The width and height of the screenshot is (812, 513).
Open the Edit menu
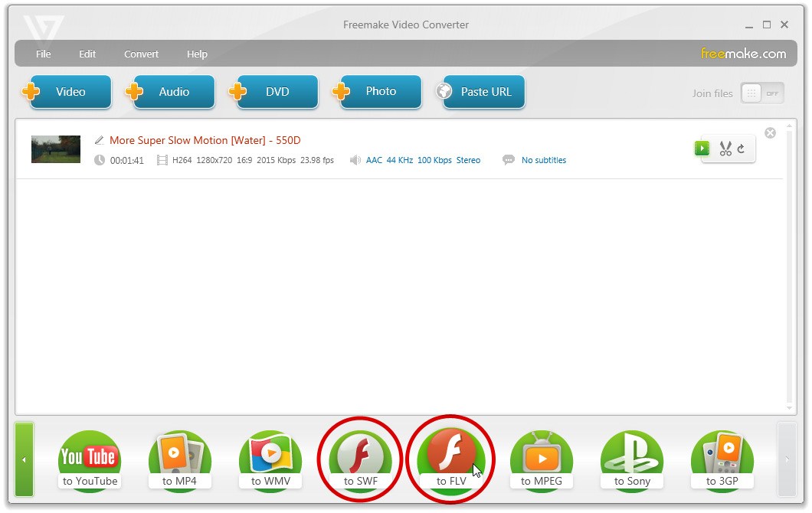pos(87,54)
